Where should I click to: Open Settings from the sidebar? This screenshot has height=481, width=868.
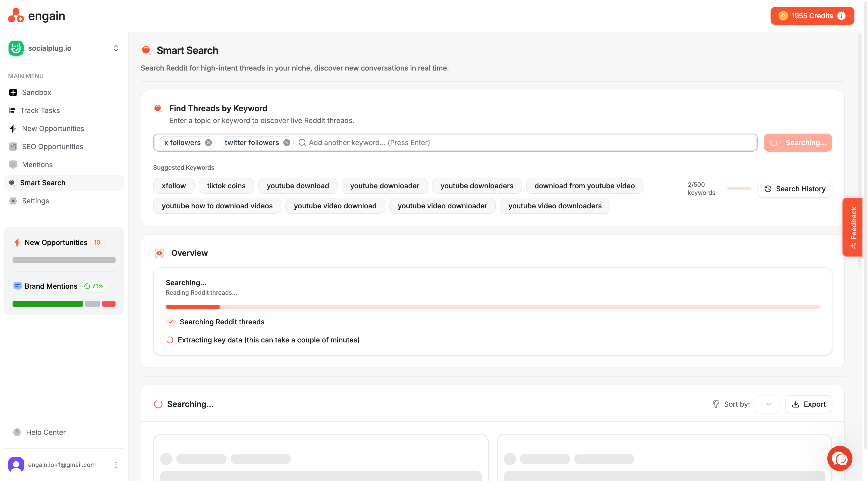point(64,201)
